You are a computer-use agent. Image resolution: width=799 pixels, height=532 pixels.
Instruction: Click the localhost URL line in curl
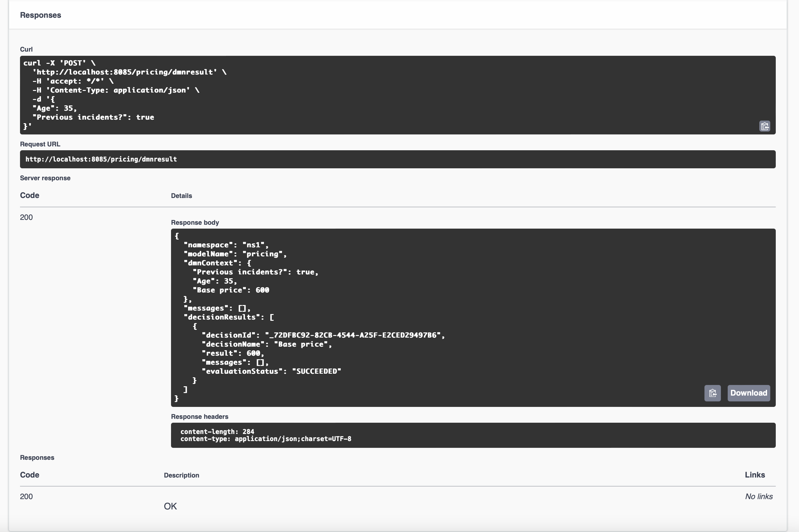tap(129, 72)
